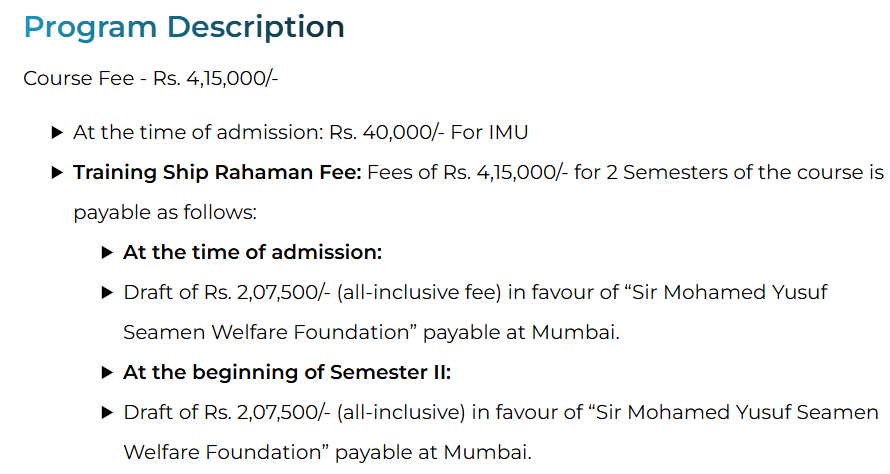Click the arrow bullet before the IMU admission line
Image resolution: width=890 pixels, height=474 pixels.
57,132
